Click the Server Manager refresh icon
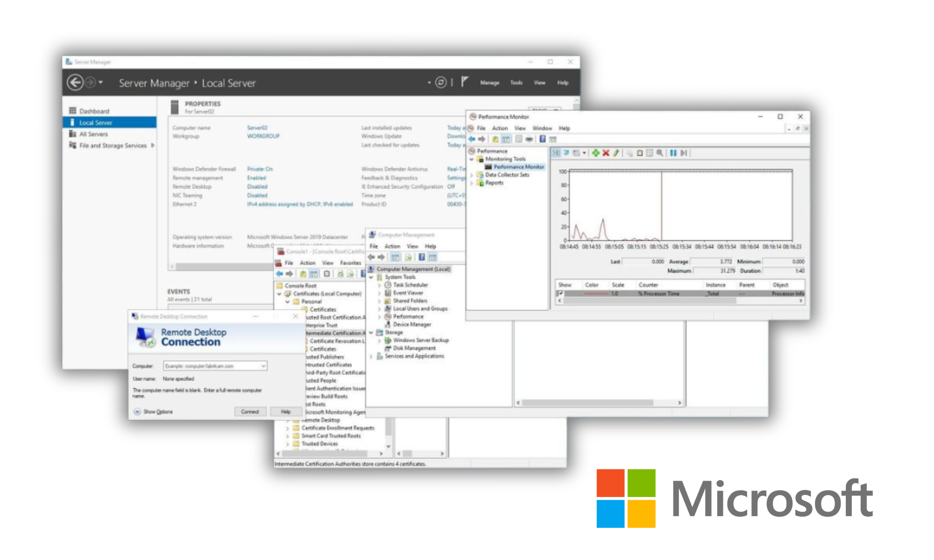The width and height of the screenshot is (934, 560). [441, 83]
